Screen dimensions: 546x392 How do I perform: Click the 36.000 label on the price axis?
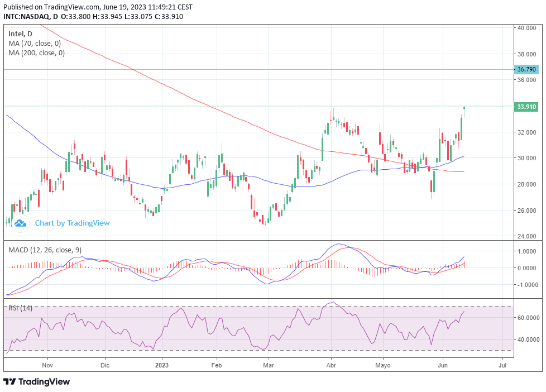pos(526,80)
